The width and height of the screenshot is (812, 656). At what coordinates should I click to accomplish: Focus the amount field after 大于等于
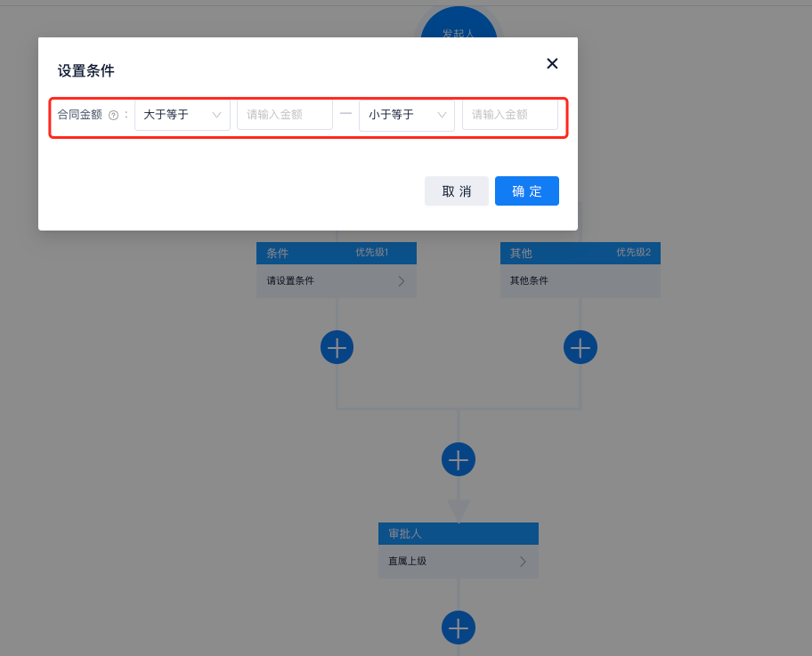tap(284, 115)
